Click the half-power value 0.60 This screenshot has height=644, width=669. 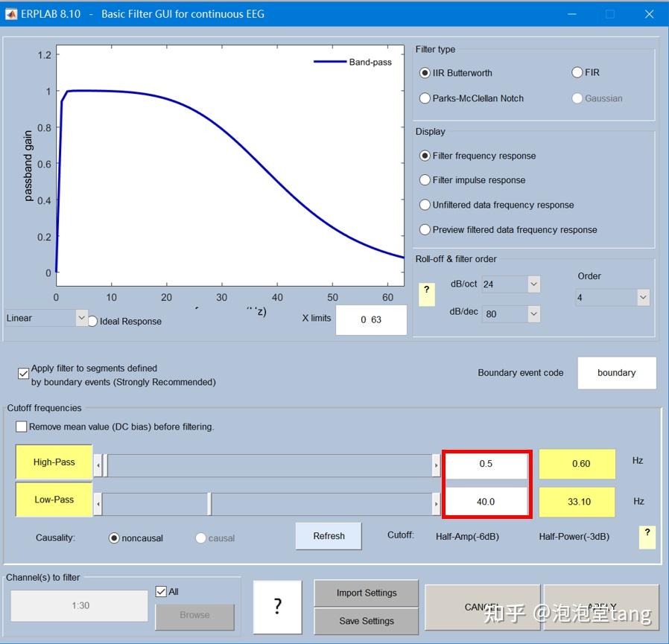point(577,464)
